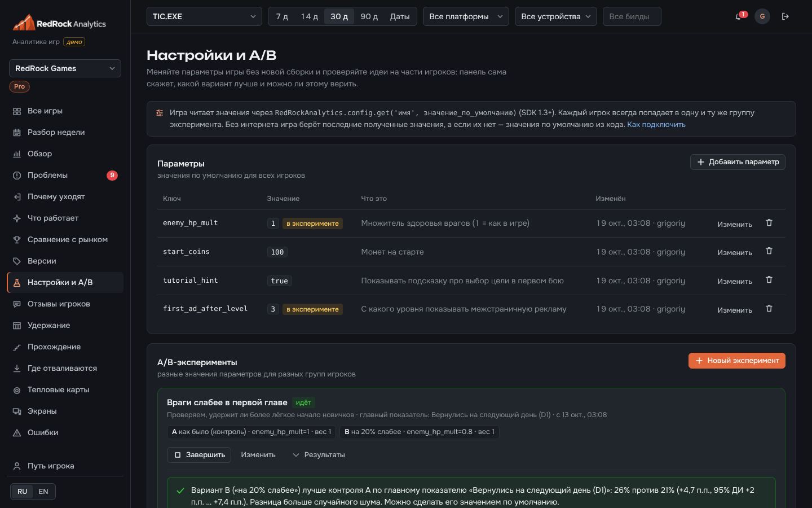Click the RedRock Analytics logo

[59, 23]
